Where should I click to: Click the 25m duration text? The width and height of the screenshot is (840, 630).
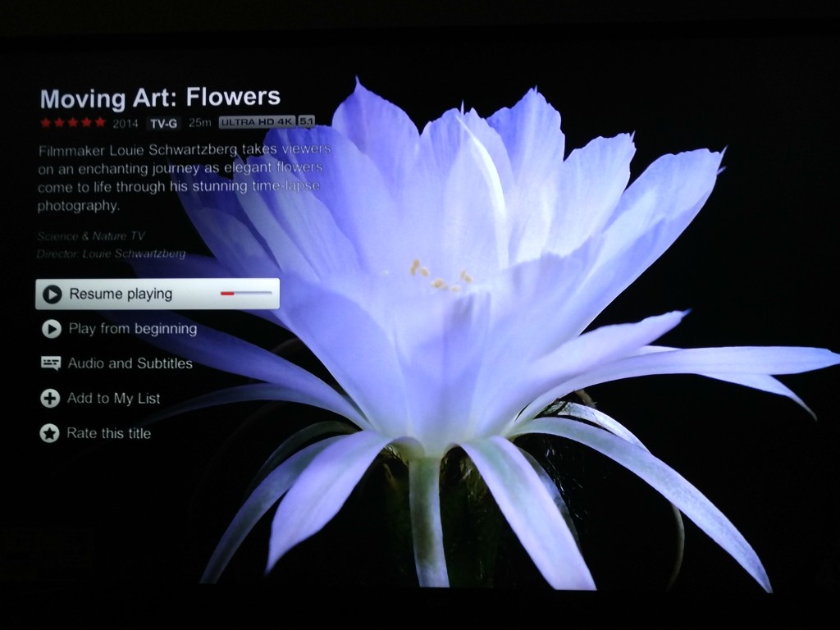coord(200,122)
